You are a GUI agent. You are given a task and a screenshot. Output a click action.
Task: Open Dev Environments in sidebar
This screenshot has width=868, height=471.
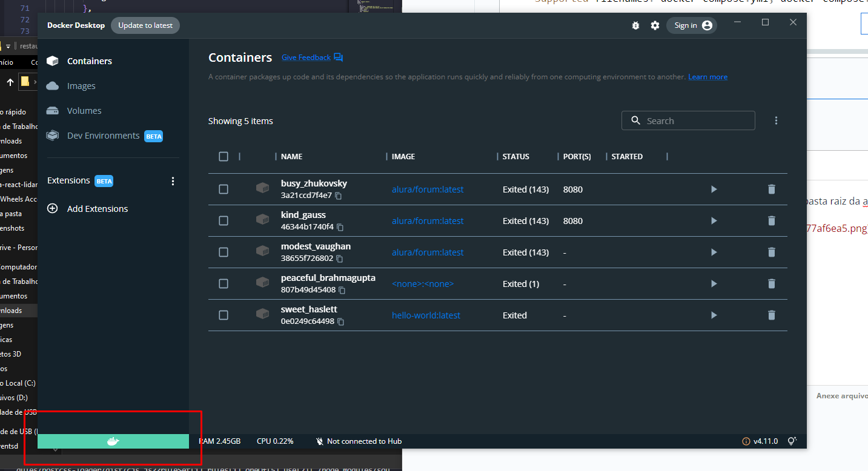[104, 136]
